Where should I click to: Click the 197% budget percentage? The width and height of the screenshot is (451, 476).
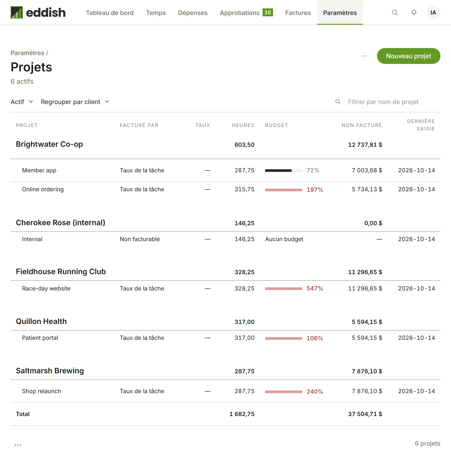315,190
